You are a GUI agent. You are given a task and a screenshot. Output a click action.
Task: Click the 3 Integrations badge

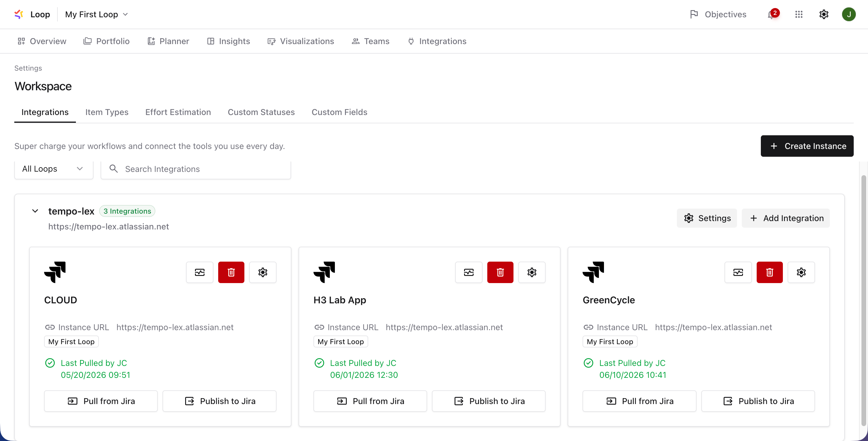click(x=127, y=211)
